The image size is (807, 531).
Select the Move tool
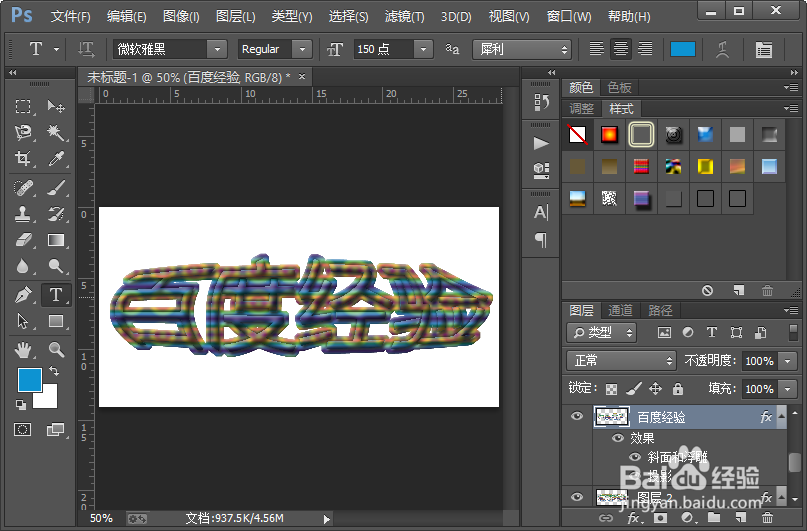[56, 107]
